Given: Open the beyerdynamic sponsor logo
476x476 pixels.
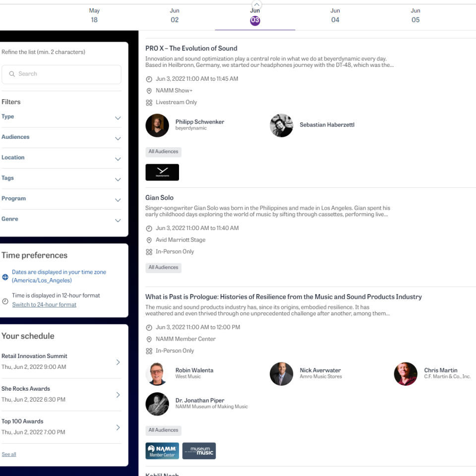Looking at the screenshot, I should pyautogui.click(x=162, y=172).
